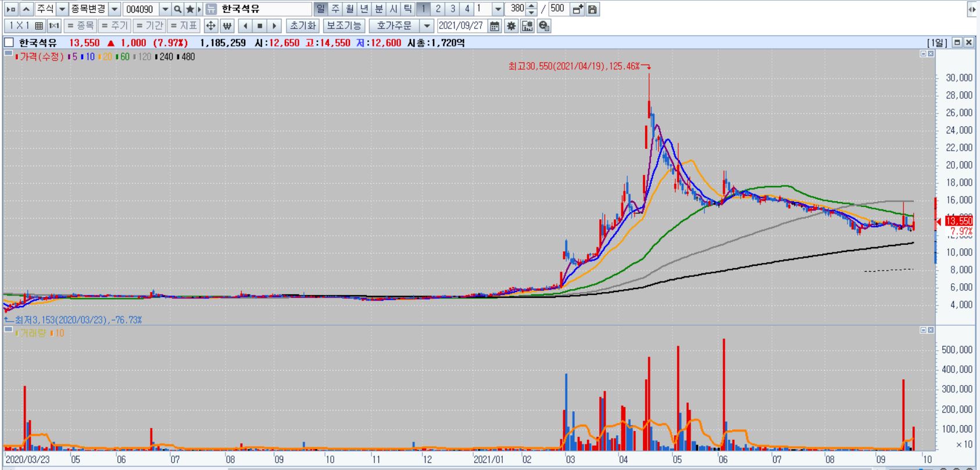This screenshot has height=470, width=980.
Task: Click the 보조기능 button
Action: (x=344, y=26)
